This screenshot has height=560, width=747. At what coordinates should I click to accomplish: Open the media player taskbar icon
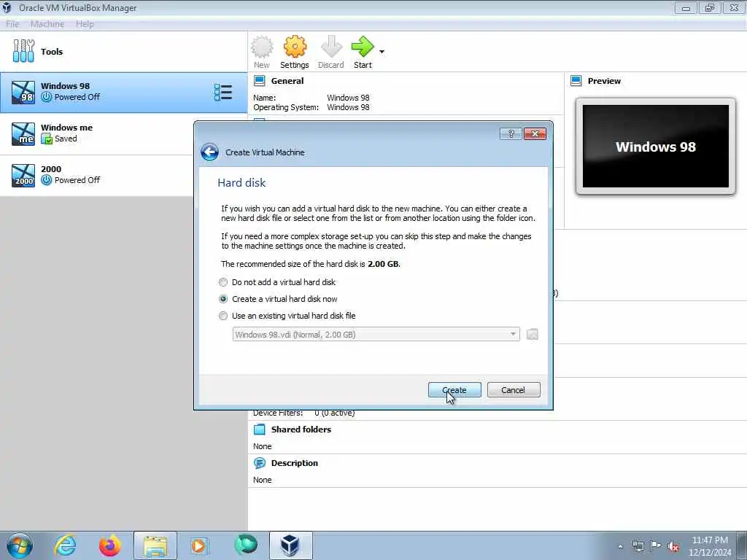(198, 545)
